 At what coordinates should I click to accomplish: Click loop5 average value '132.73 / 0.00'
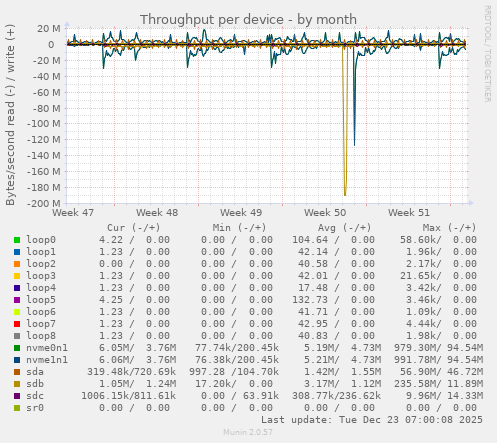[333, 300]
